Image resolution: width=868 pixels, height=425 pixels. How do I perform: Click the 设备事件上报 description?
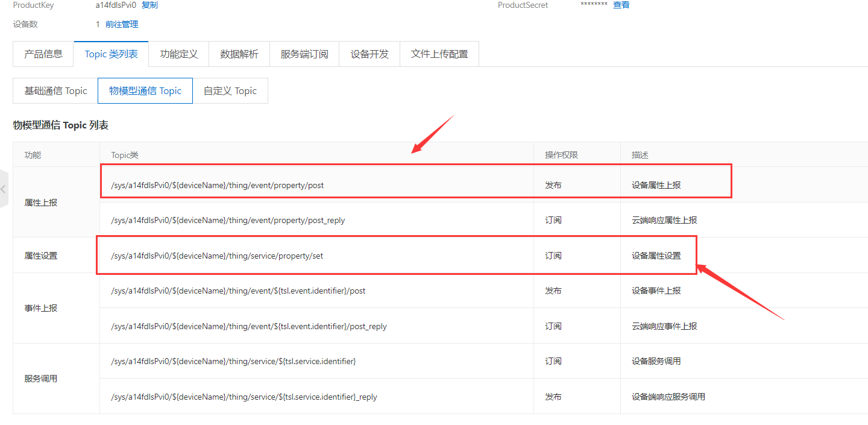[656, 291]
